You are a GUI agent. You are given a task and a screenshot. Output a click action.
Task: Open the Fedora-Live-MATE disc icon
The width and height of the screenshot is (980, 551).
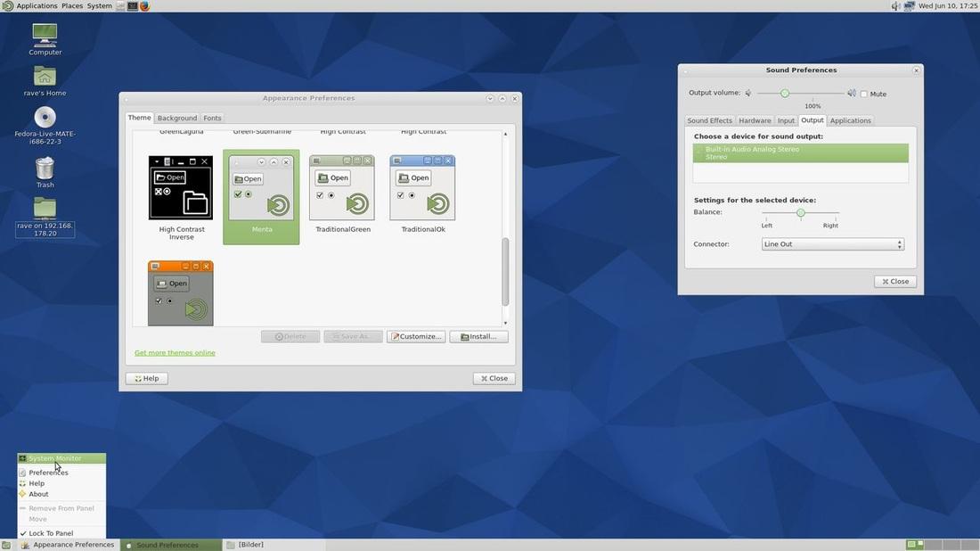pyautogui.click(x=45, y=118)
